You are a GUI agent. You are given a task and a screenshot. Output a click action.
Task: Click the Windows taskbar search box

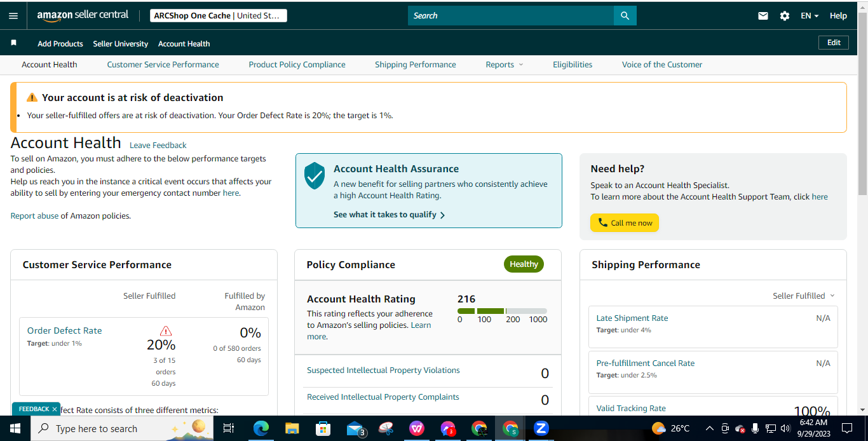(x=123, y=428)
